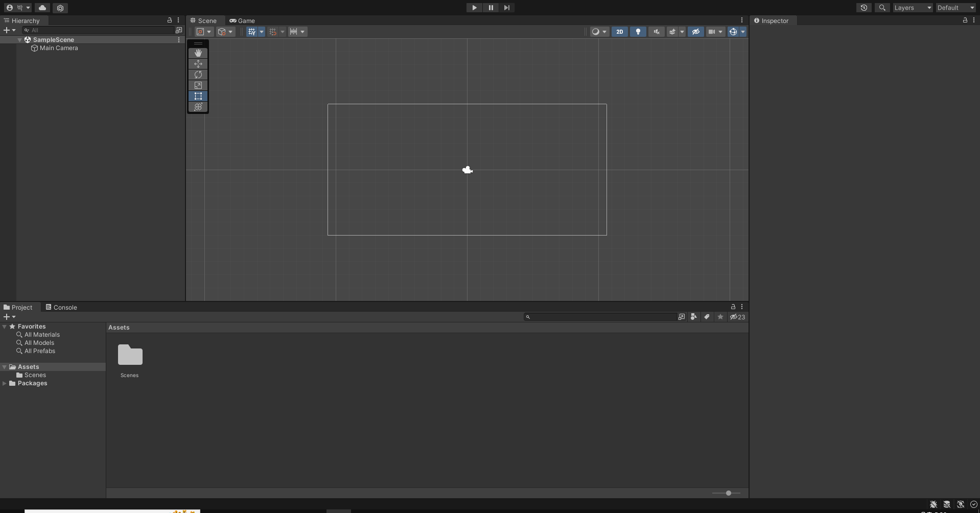Collapse the SampleScene hierarchy node
Image resolution: width=980 pixels, height=513 pixels.
(x=19, y=40)
